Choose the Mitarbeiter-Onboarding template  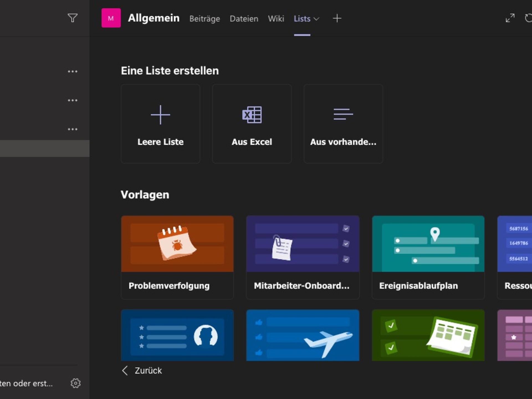click(303, 257)
